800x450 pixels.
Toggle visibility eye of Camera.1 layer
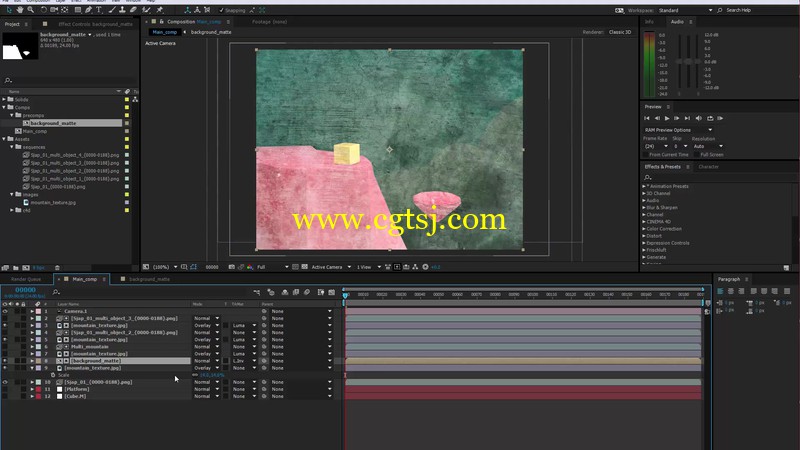coord(5,311)
